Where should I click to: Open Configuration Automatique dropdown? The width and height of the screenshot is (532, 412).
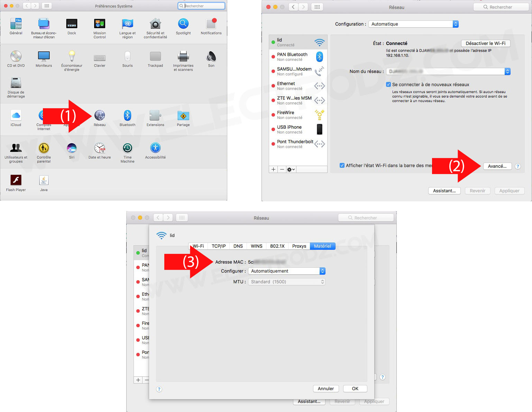point(413,24)
